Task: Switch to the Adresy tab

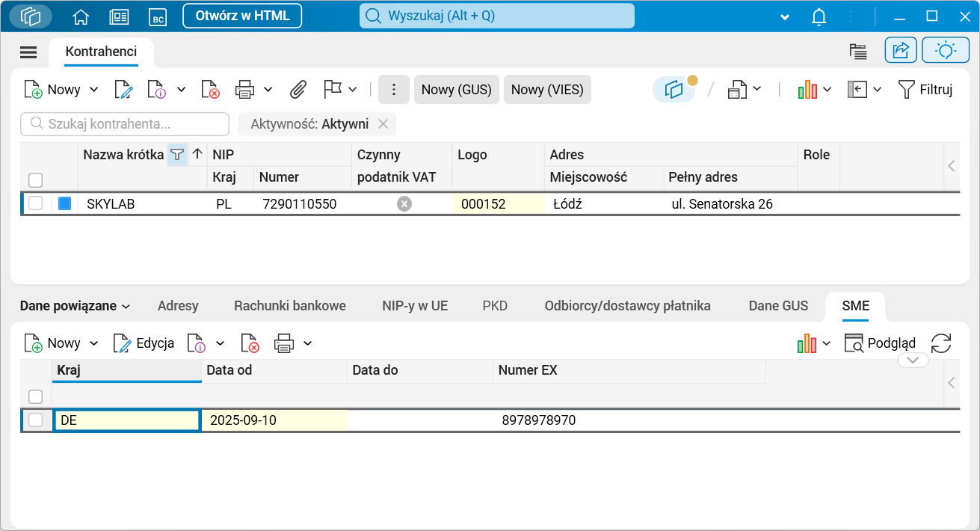Action: (x=178, y=306)
